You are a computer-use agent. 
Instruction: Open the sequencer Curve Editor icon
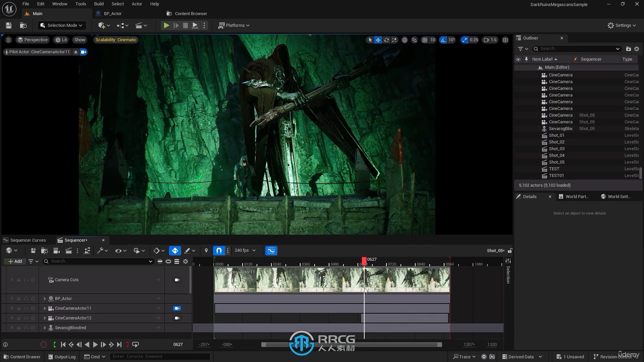pos(271,251)
